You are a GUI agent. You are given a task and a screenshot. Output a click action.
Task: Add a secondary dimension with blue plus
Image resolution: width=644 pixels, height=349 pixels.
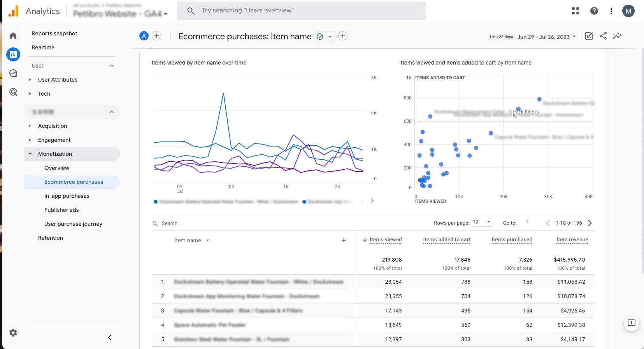pos(344,240)
